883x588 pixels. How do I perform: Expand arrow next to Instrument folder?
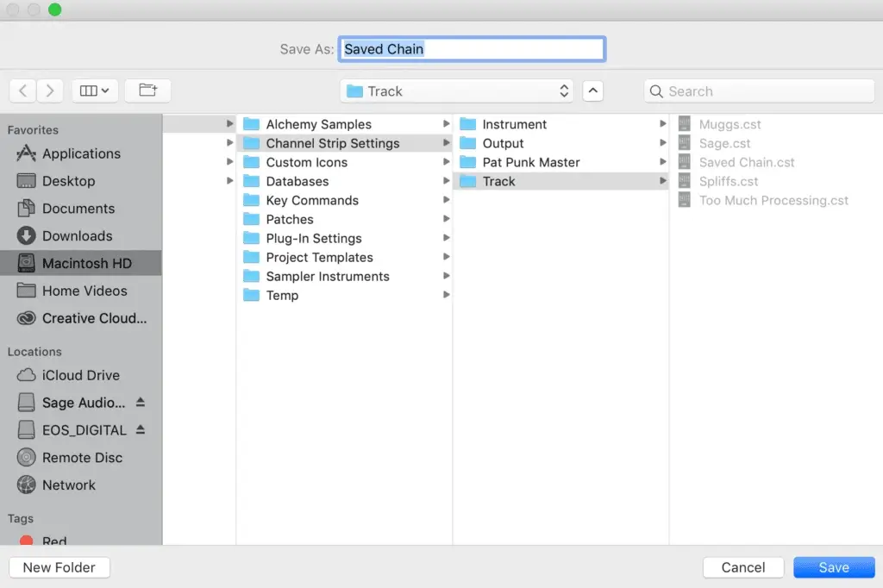pos(663,123)
